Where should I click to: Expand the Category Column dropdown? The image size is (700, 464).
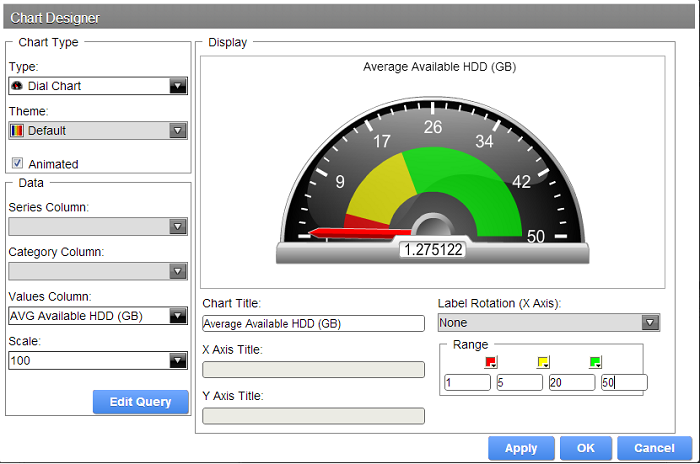[98, 271]
